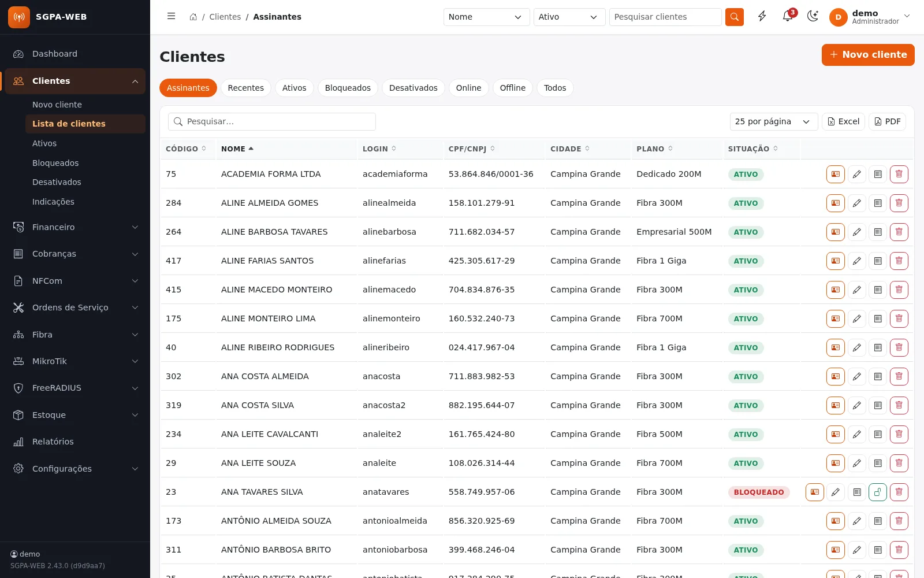924x578 pixels.
Task: Expand the Financeiro sidebar menu
Action: click(75, 227)
